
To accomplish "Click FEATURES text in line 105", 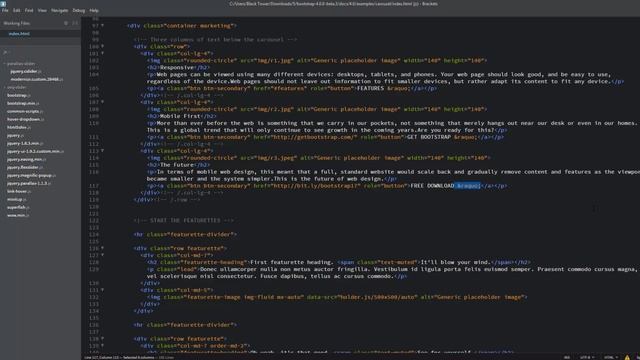I will click(x=371, y=89).
